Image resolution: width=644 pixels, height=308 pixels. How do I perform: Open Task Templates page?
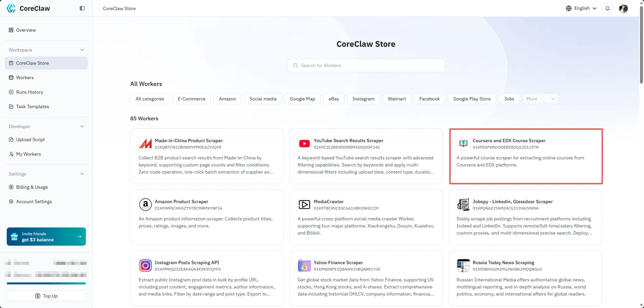[x=46, y=106]
